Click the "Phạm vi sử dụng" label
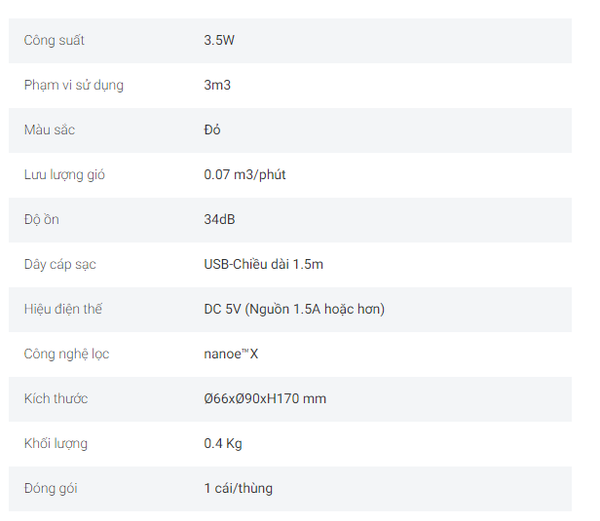The image size is (600, 521). tap(74, 86)
